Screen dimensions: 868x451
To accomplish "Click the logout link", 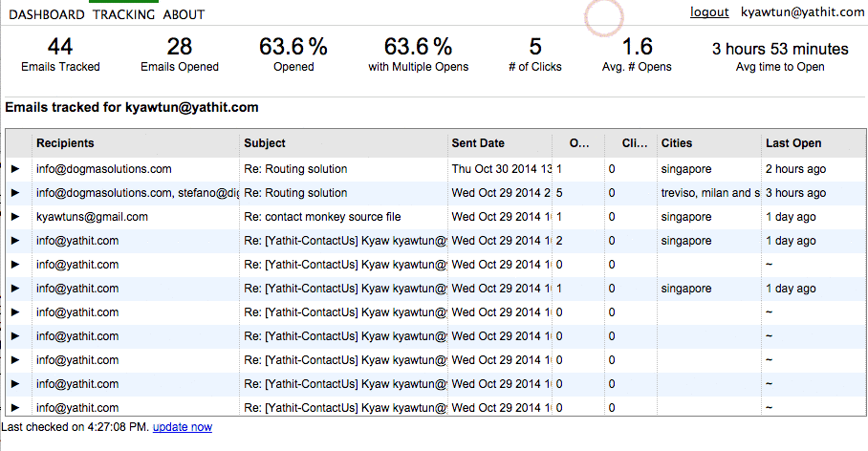I will pos(709,12).
